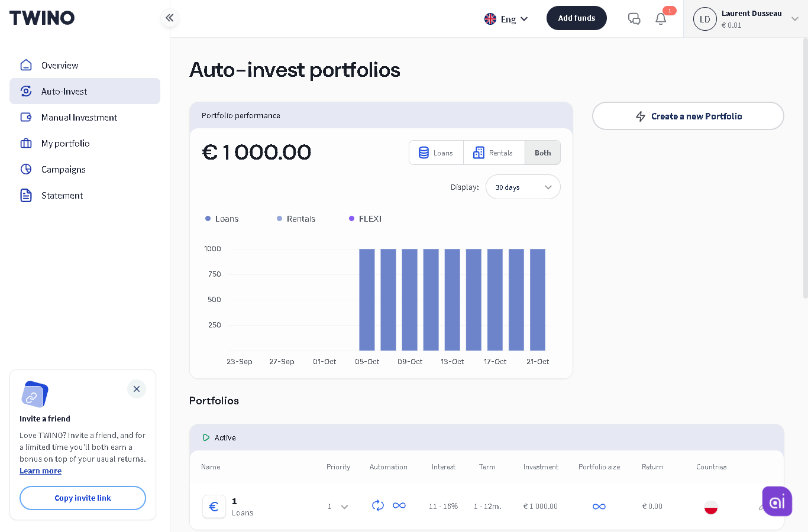
Task: Show only Rentals in performance chart
Action: (494, 153)
